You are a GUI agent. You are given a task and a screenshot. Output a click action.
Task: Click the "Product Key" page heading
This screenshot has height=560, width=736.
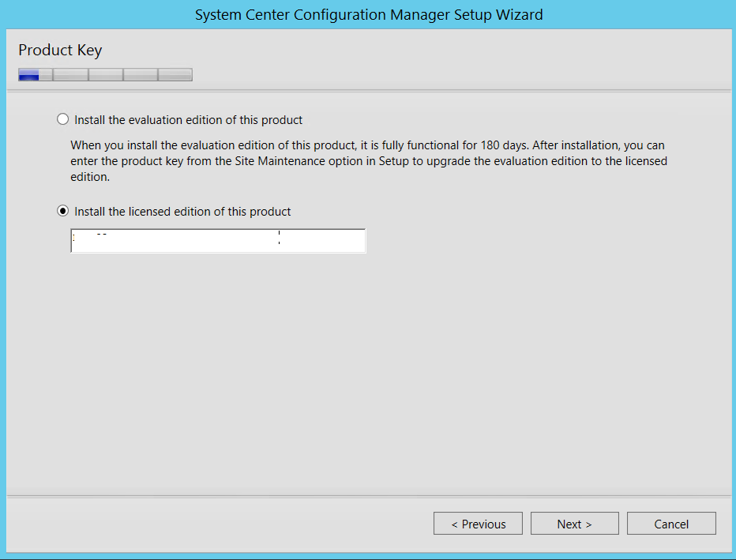click(60, 50)
